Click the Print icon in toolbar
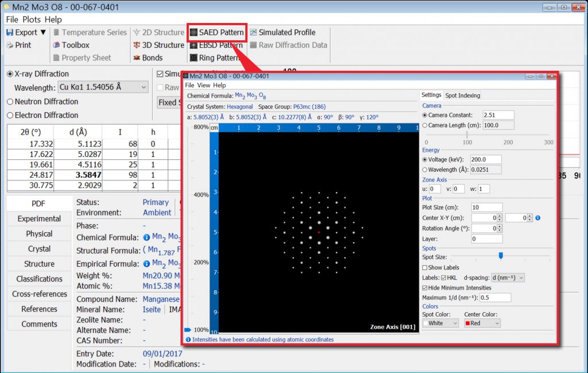This screenshot has width=588, height=373. tap(10, 45)
